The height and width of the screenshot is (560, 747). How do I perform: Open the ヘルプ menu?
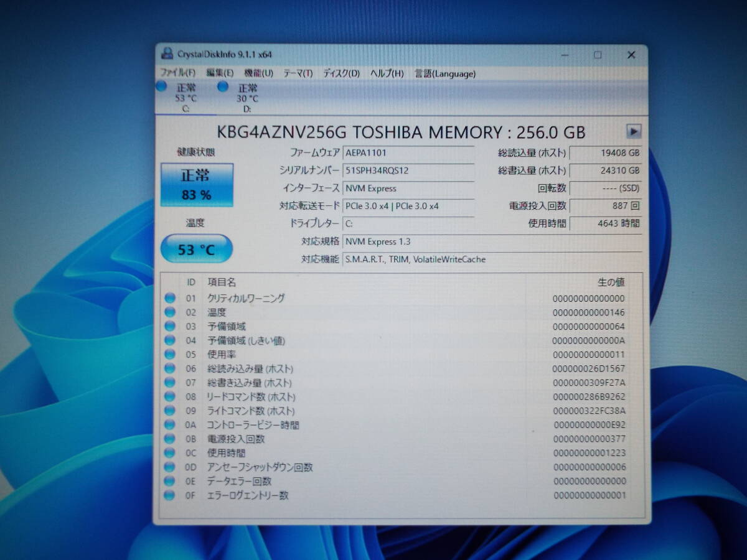(x=386, y=73)
